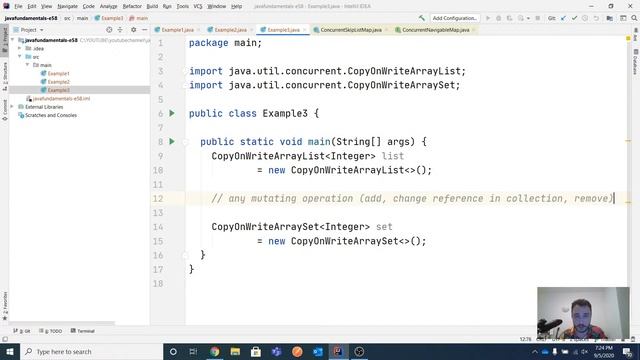Open the File menu

(18, 6)
